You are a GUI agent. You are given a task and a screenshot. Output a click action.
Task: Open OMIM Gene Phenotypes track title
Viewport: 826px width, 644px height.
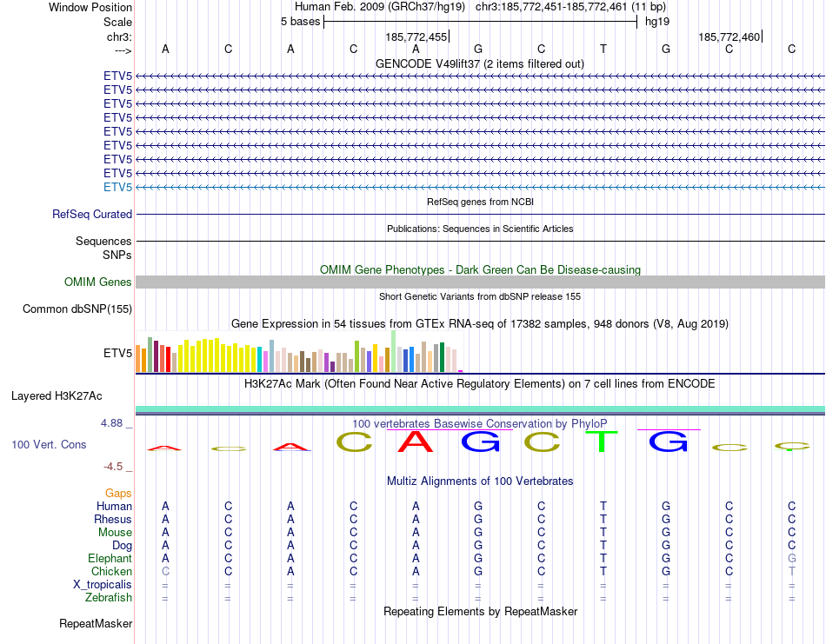[480, 269]
